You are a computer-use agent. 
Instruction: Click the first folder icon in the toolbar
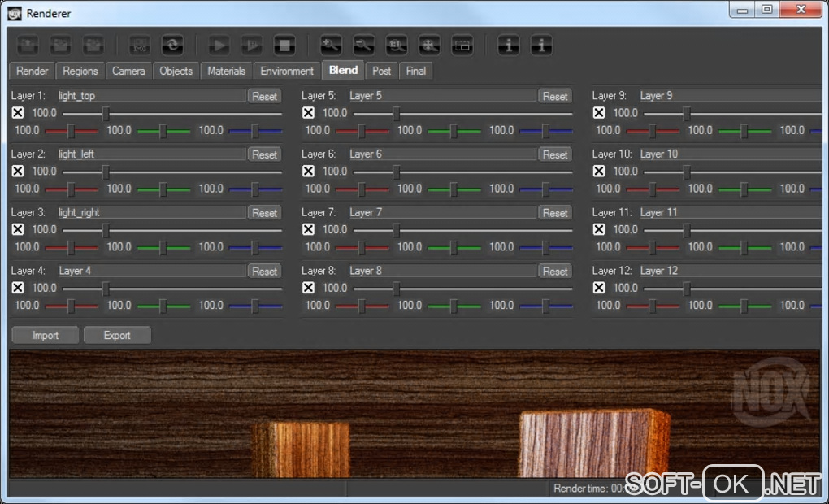tap(28, 46)
